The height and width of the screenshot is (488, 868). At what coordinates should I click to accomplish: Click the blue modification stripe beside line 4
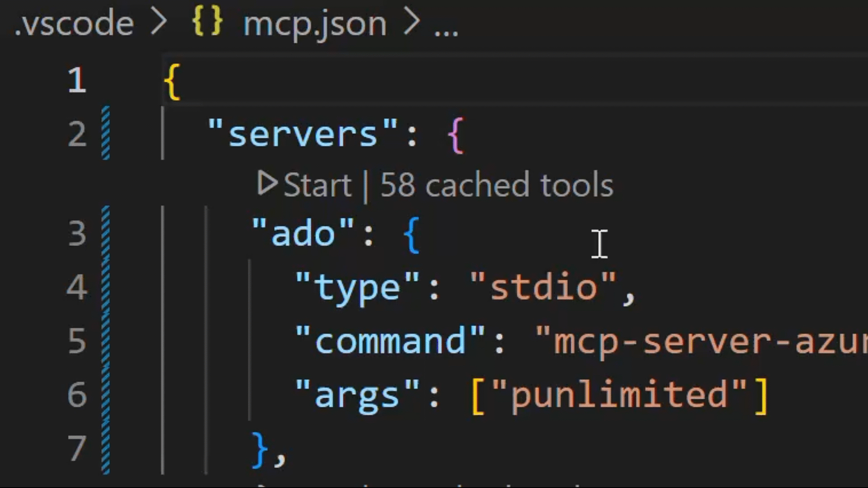click(105, 287)
